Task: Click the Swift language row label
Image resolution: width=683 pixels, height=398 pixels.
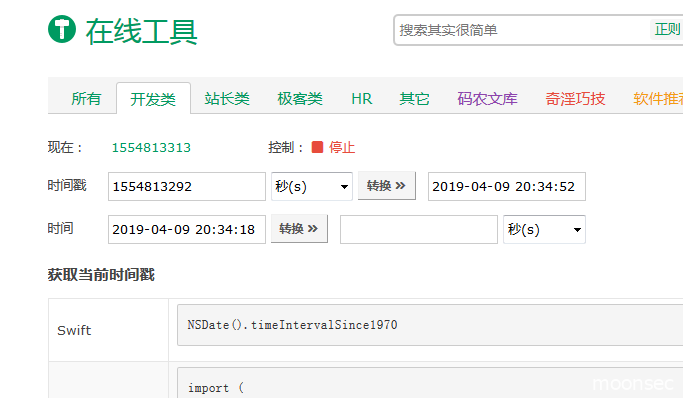Action: coord(74,331)
